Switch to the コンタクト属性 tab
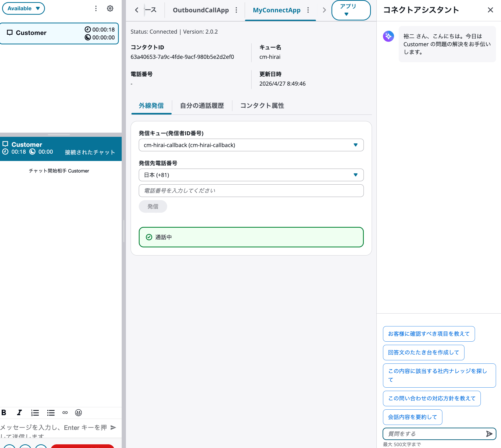Screen dimensions: 501x448 coord(262,106)
